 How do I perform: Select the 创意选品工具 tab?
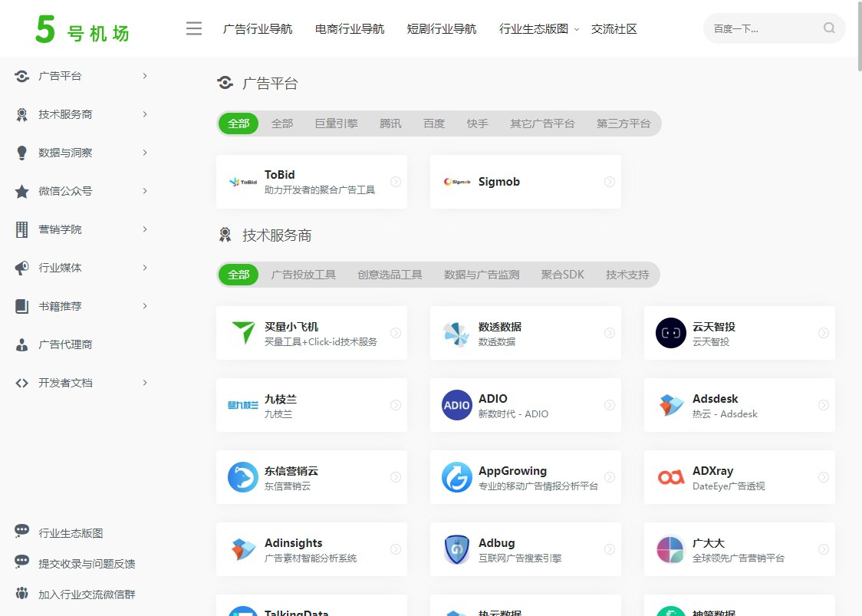click(x=390, y=275)
